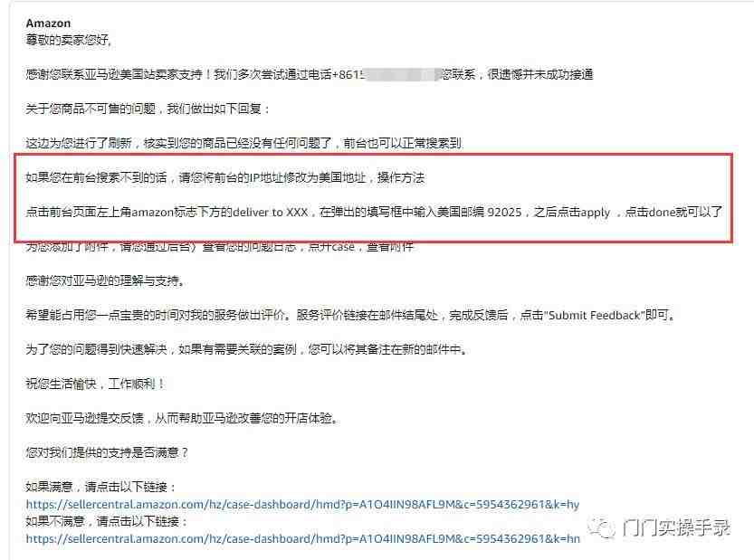The width and height of the screenshot is (754, 560).
Task: Click the greeting line 尊敬的卖家您好
Action: [68, 40]
